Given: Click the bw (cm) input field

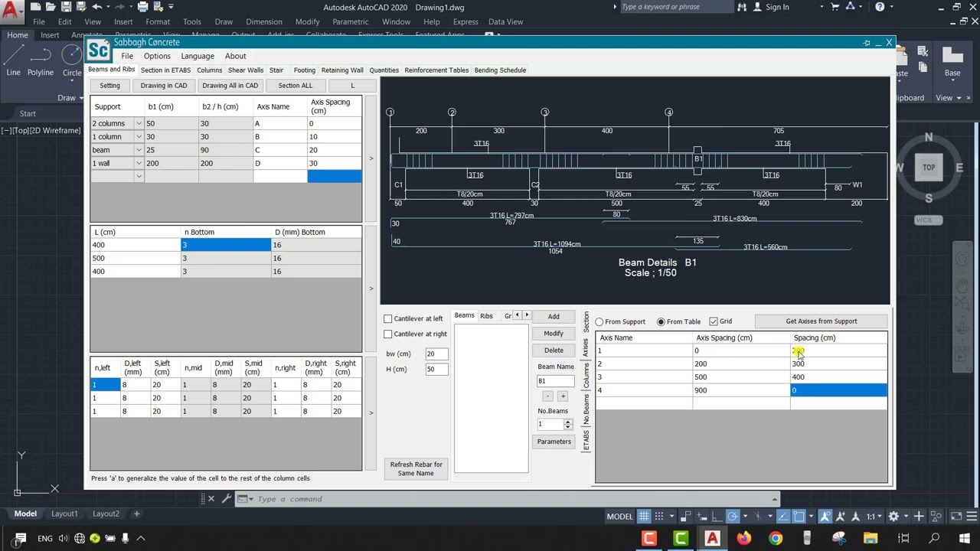Looking at the screenshot, I should coord(436,354).
